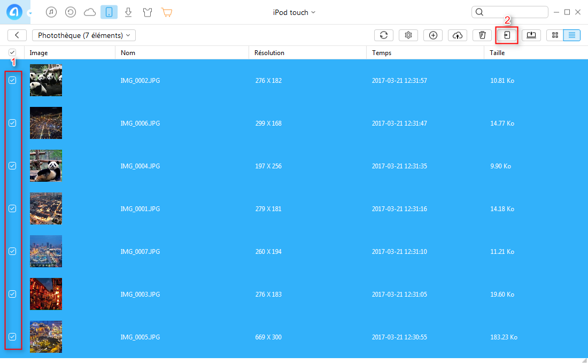Click resolution value 669 X 300
588x364 pixels.
[x=268, y=337]
